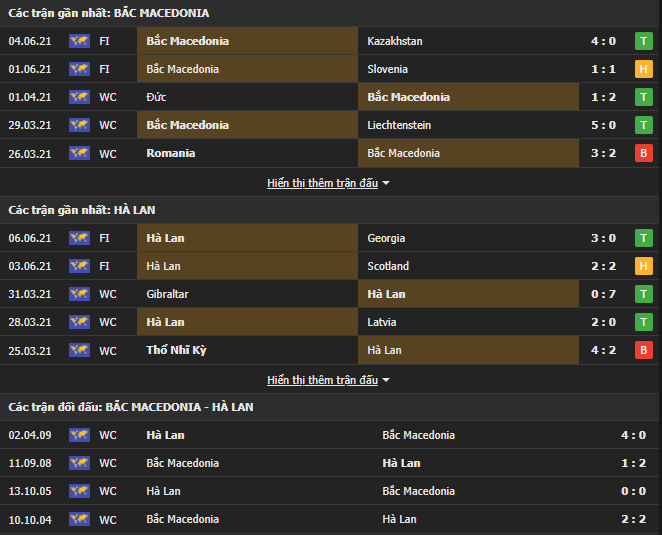The width and height of the screenshot is (662, 535).
Task: Click the globe icon in the Gibraltar row
Action: coord(79,294)
